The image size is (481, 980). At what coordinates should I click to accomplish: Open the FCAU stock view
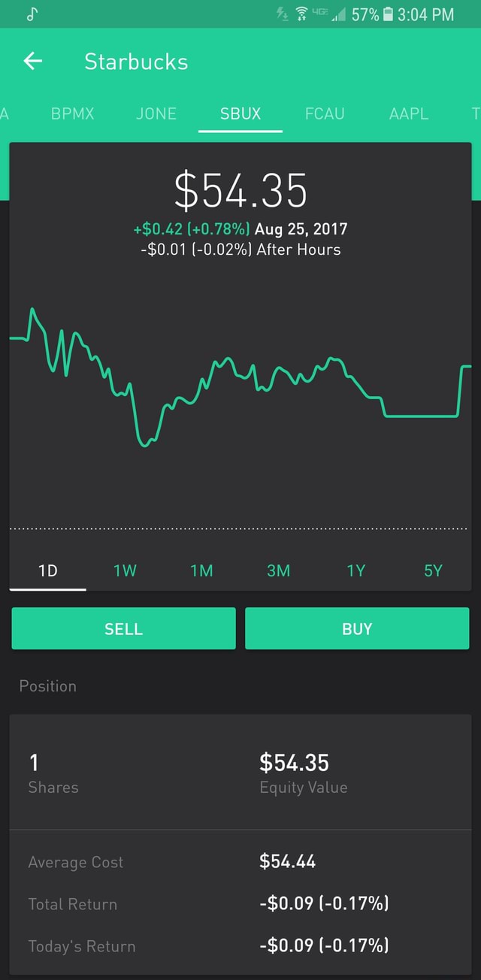pyautogui.click(x=325, y=114)
